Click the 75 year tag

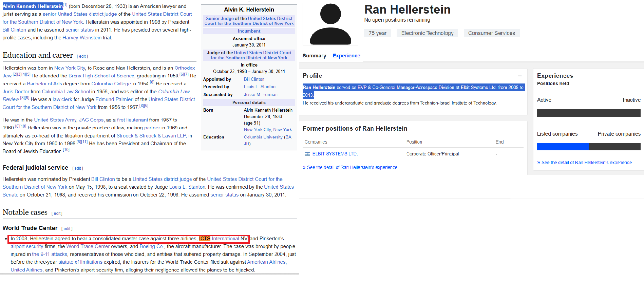pyautogui.click(x=378, y=33)
